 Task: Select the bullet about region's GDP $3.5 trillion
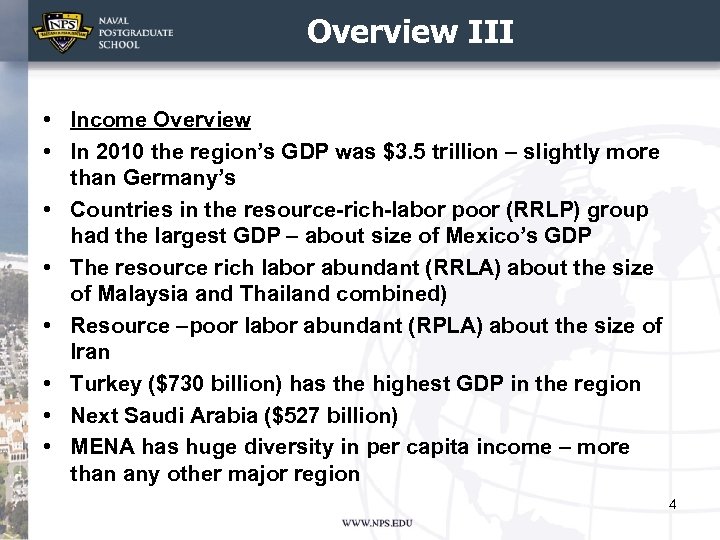click(365, 164)
